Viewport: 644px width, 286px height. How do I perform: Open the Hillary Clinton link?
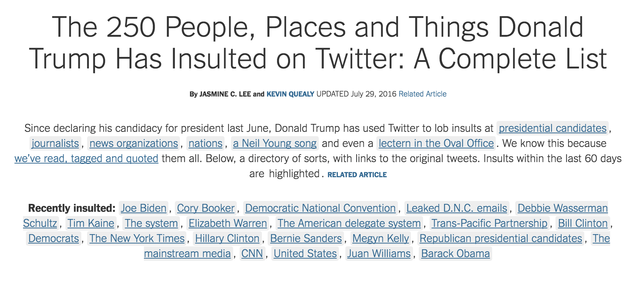click(227, 238)
